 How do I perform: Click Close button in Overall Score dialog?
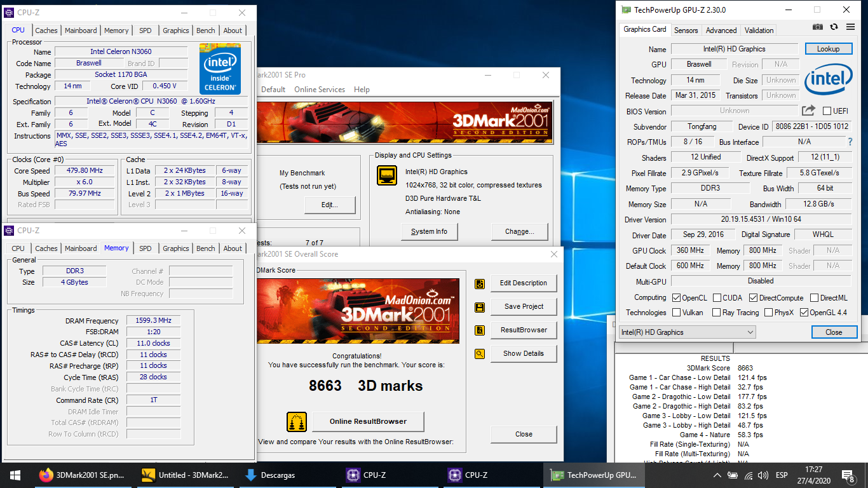pyautogui.click(x=524, y=435)
